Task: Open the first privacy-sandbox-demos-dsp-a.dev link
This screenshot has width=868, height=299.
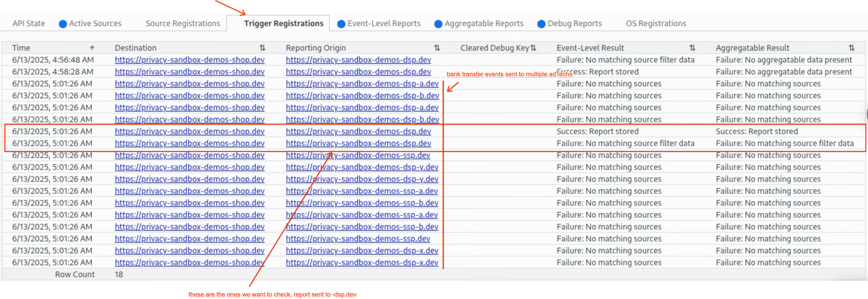Action: pyautogui.click(x=362, y=84)
